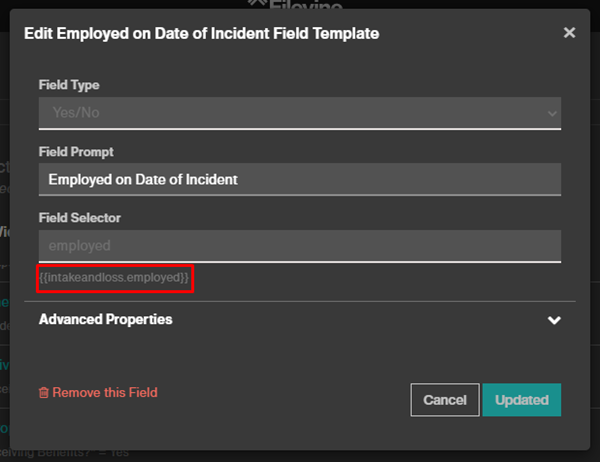
Task: Click the Filevine logo behind the dialog
Action: 296,5
